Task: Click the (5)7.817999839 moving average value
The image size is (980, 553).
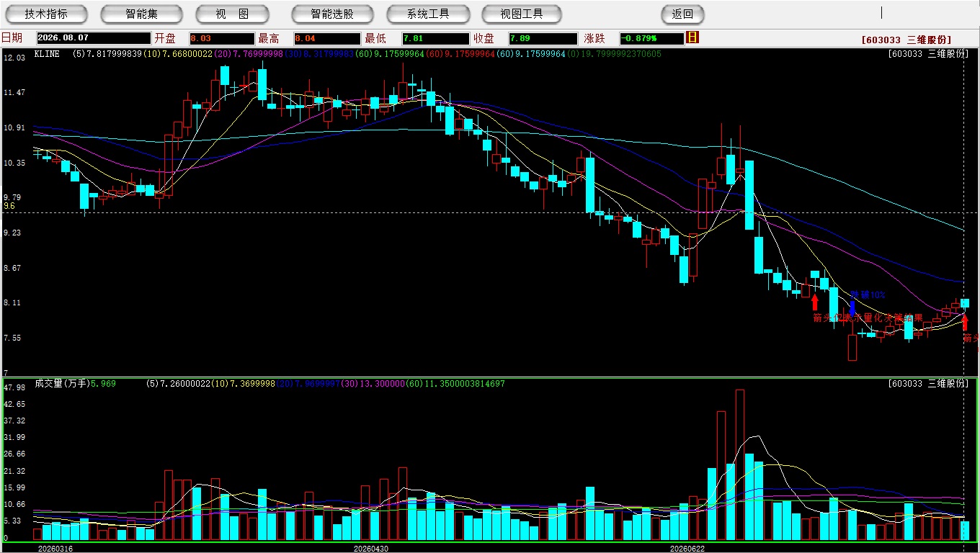Action: [x=107, y=54]
